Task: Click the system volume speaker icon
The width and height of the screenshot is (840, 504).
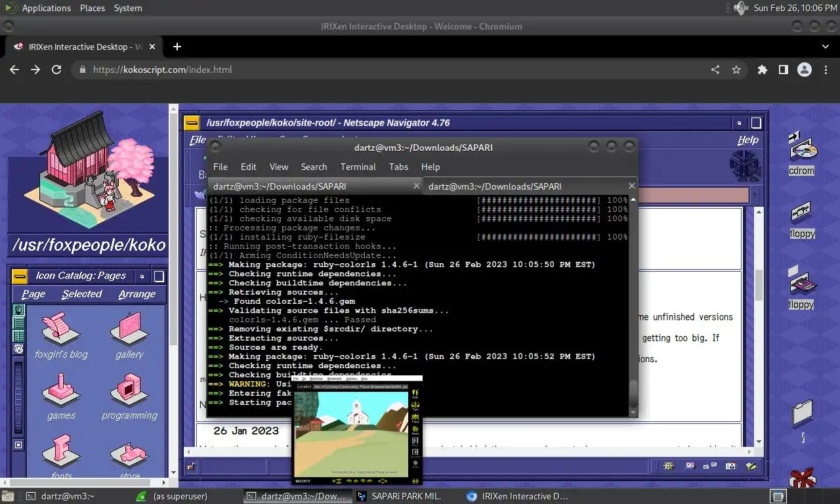Action: pos(740,8)
